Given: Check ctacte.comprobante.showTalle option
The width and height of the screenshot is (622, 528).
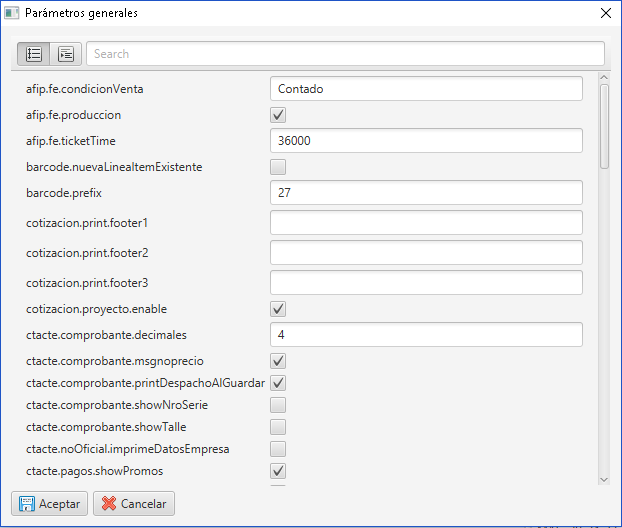Looking at the screenshot, I should click(278, 427).
